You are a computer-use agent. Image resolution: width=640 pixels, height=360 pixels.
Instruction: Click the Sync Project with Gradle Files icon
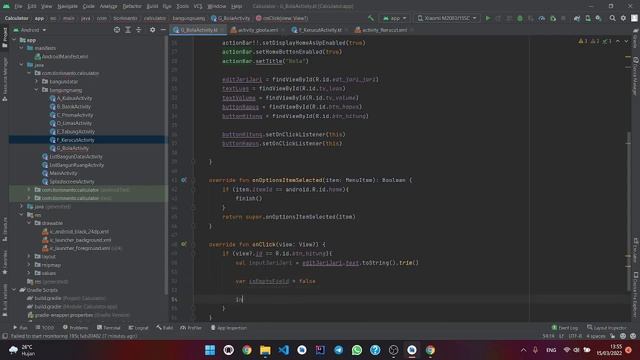[577, 18]
